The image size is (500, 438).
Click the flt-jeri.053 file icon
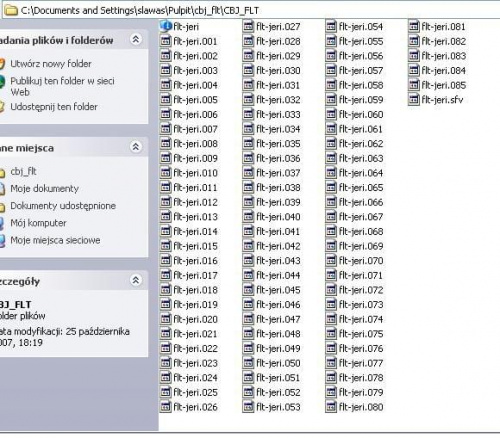pyautogui.click(x=248, y=407)
